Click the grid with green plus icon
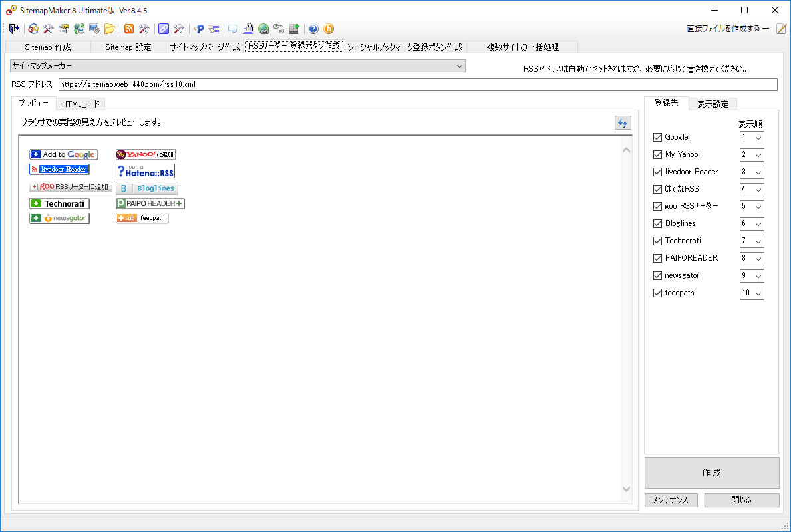 pos(294,29)
